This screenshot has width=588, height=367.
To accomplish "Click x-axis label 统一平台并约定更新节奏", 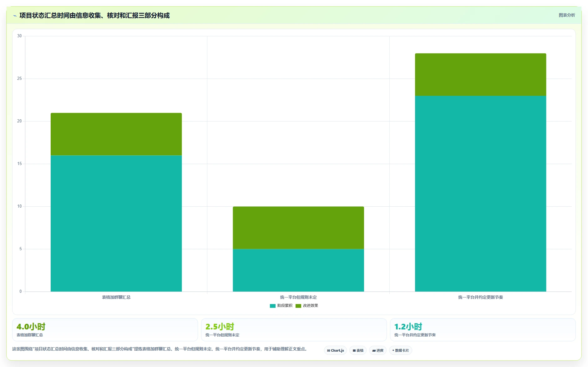I will [x=480, y=297].
